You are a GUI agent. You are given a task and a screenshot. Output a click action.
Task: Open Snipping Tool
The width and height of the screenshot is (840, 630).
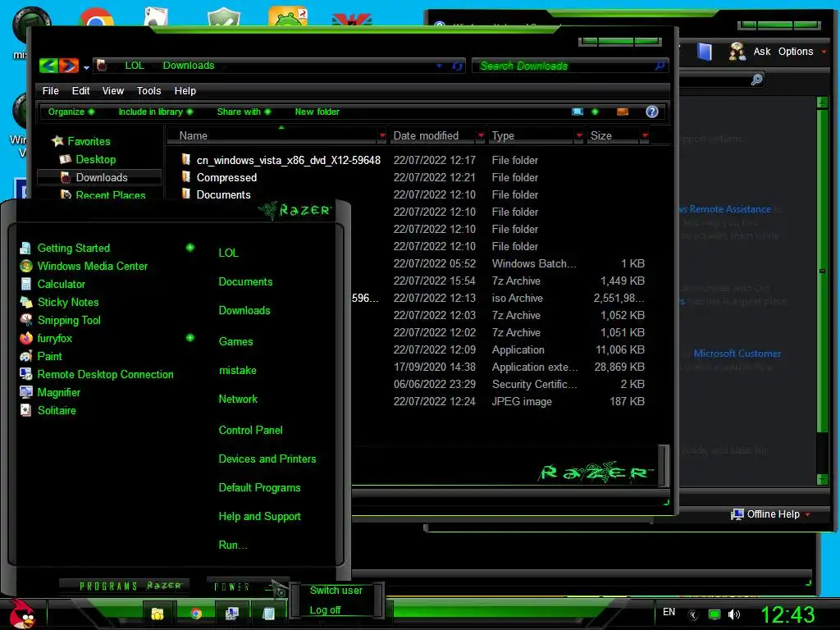coord(69,321)
